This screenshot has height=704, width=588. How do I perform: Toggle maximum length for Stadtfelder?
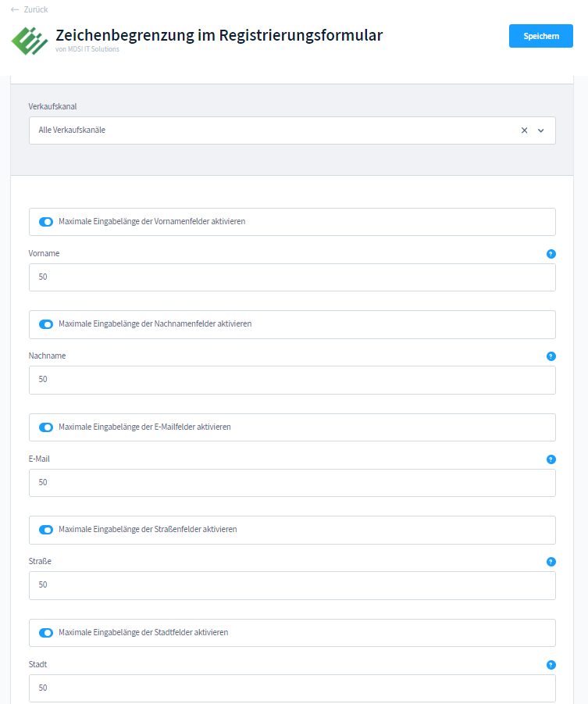click(46, 633)
